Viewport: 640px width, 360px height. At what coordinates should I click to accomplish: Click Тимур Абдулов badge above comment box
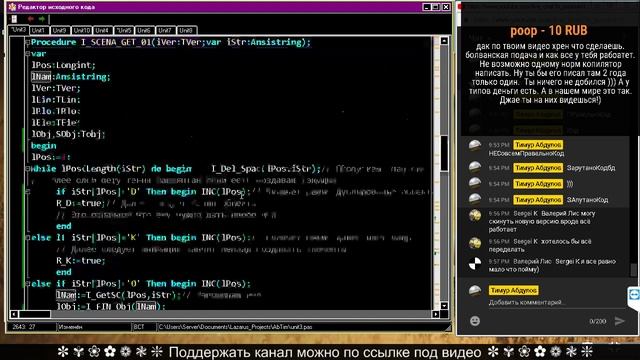[x=513, y=291]
